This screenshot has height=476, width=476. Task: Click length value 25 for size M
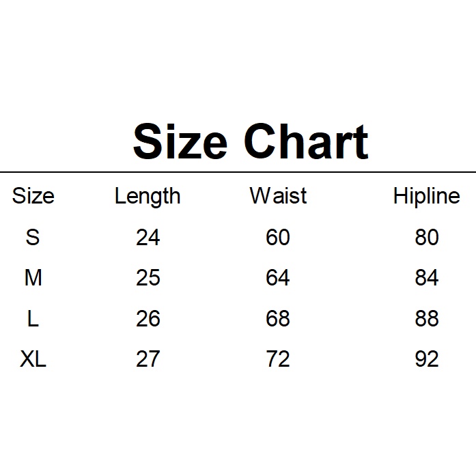(148, 277)
